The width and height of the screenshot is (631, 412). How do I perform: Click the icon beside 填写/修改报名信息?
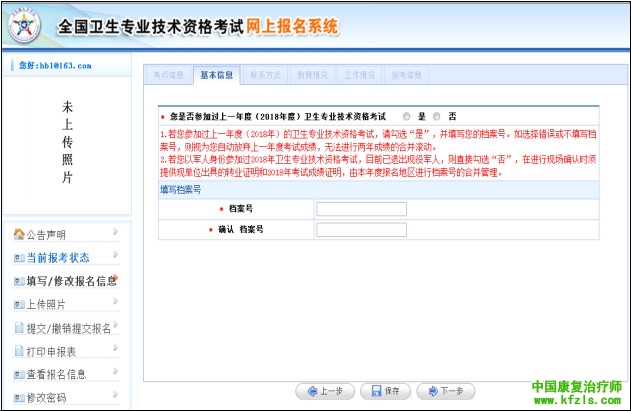coord(19,281)
